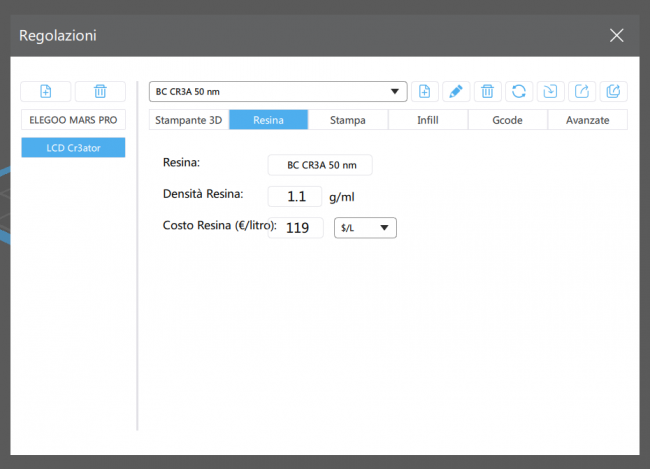Add a new printer in left panel
The height and width of the screenshot is (469, 650).
(x=46, y=92)
